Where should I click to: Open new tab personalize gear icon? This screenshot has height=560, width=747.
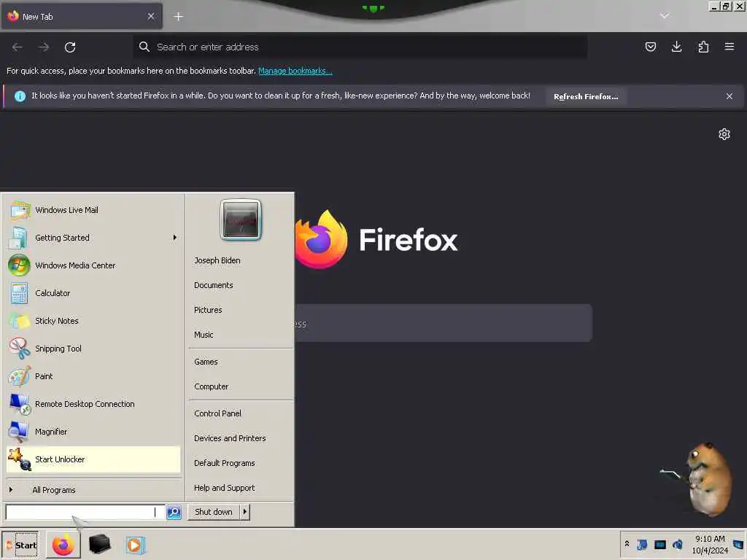(724, 134)
